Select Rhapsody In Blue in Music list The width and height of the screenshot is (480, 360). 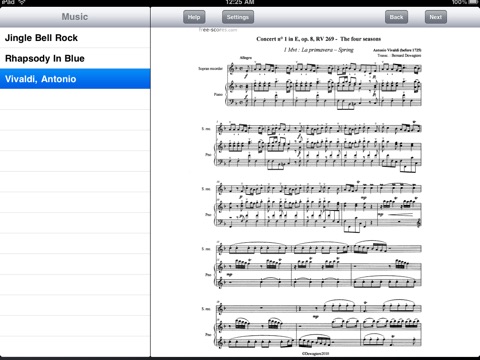pos(75,58)
